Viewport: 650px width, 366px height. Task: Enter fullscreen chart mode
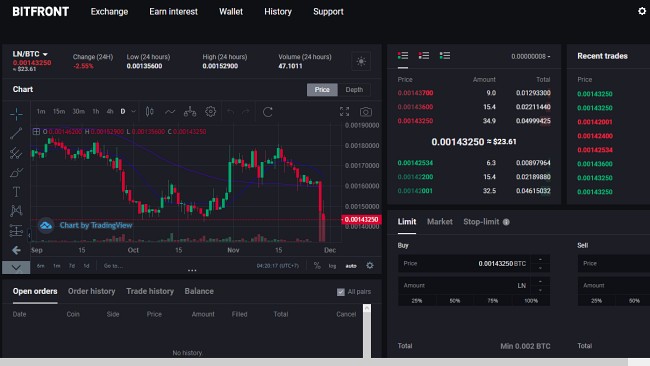tap(344, 111)
